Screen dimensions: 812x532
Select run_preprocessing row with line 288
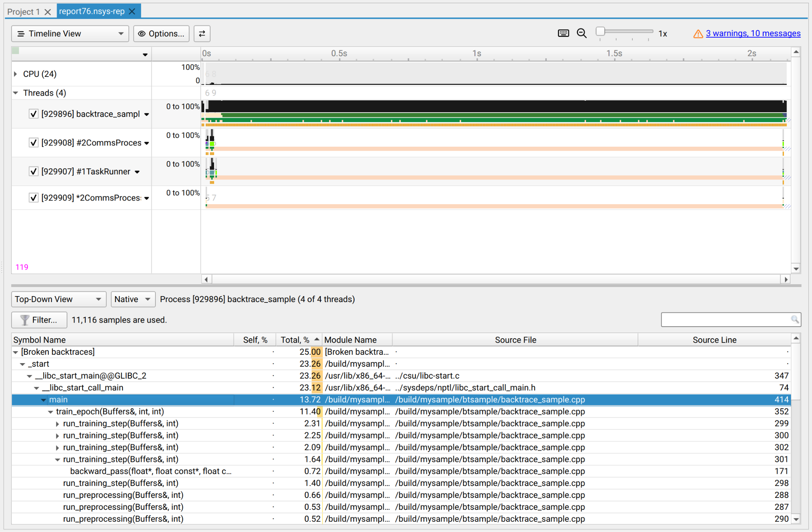point(401,495)
